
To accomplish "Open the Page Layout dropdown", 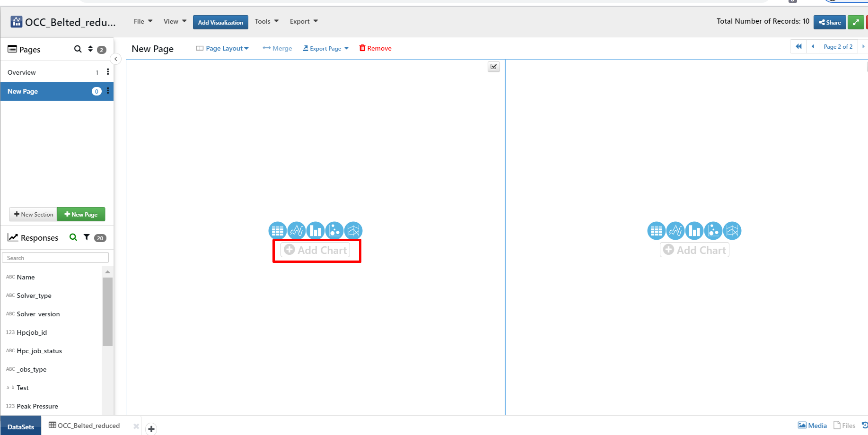I will click(222, 48).
